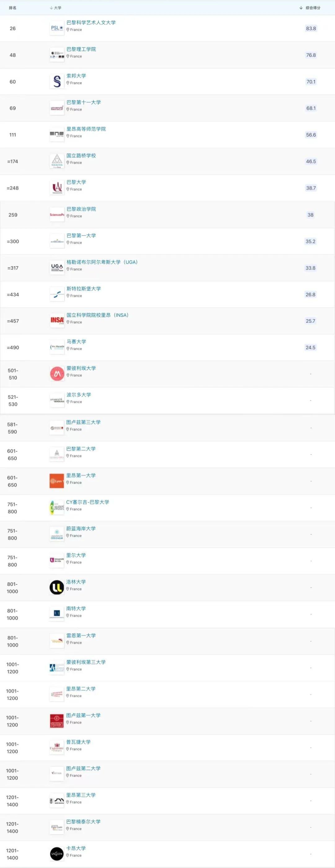Open CY塞尔吉-巴黎大学 link
Viewport: 335px width, 868px height.
(87, 502)
